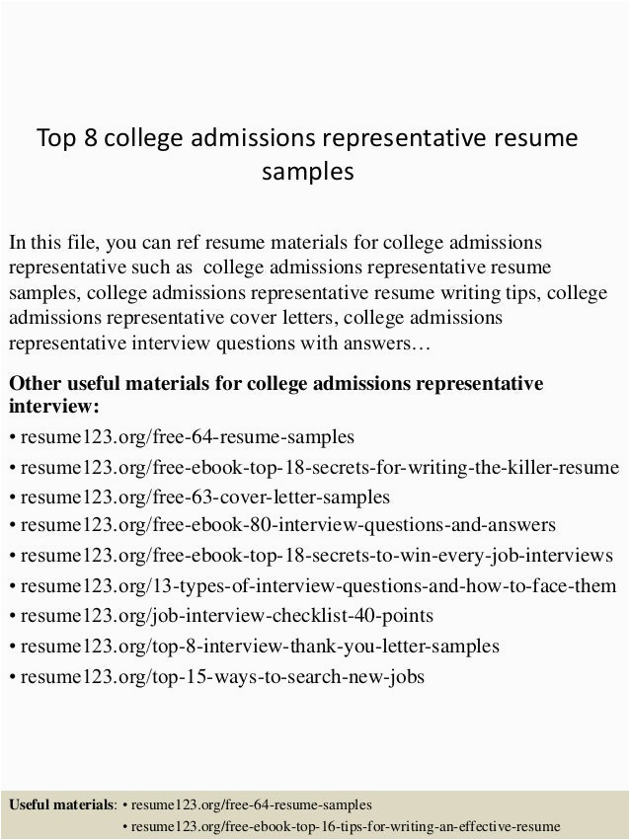Follow the top-15-ways-to-search-new-jobs link

coord(222,678)
